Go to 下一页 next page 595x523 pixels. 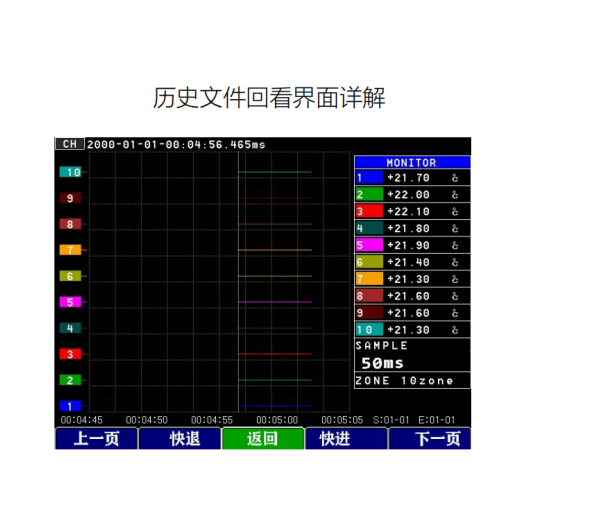[x=430, y=439]
